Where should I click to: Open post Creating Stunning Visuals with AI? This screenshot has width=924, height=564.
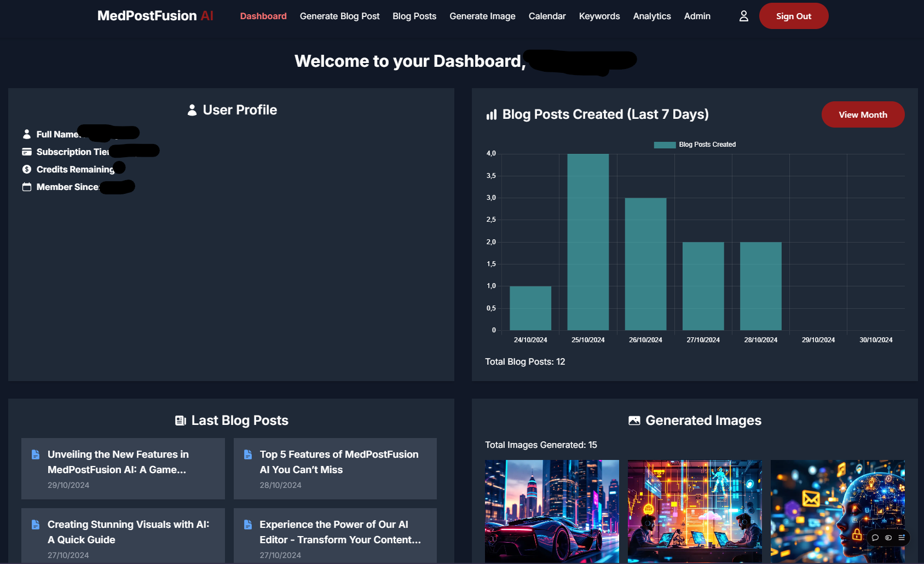[123, 536]
